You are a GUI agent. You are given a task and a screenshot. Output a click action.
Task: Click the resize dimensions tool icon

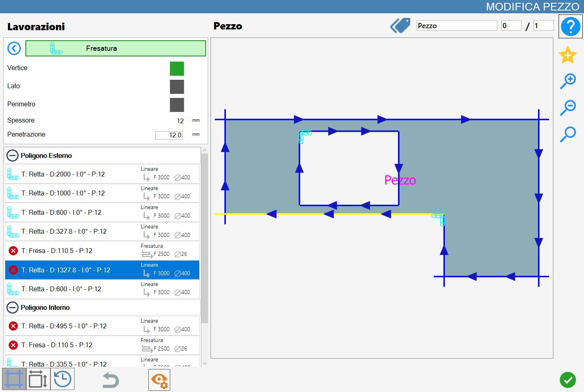pyautogui.click(x=38, y=380)
